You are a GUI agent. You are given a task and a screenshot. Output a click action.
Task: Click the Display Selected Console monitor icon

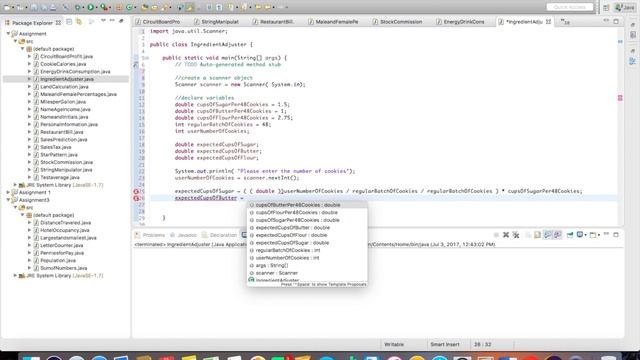click(x=580, y=235)
